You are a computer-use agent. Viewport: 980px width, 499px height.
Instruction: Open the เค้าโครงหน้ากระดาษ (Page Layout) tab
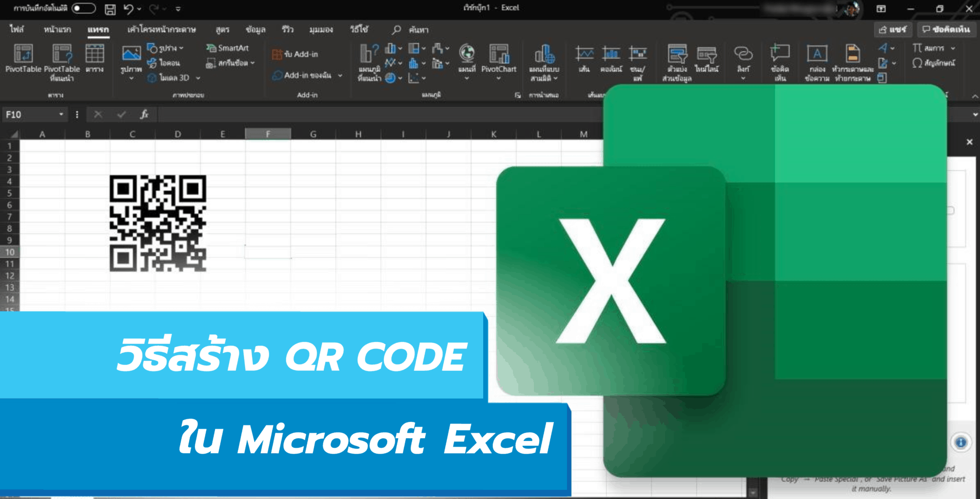pos(161,29)
